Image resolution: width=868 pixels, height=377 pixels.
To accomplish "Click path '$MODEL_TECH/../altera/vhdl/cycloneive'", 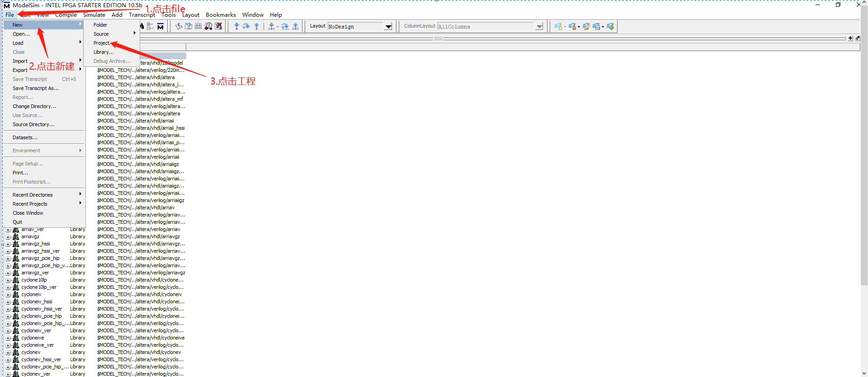I will (141, 338).
